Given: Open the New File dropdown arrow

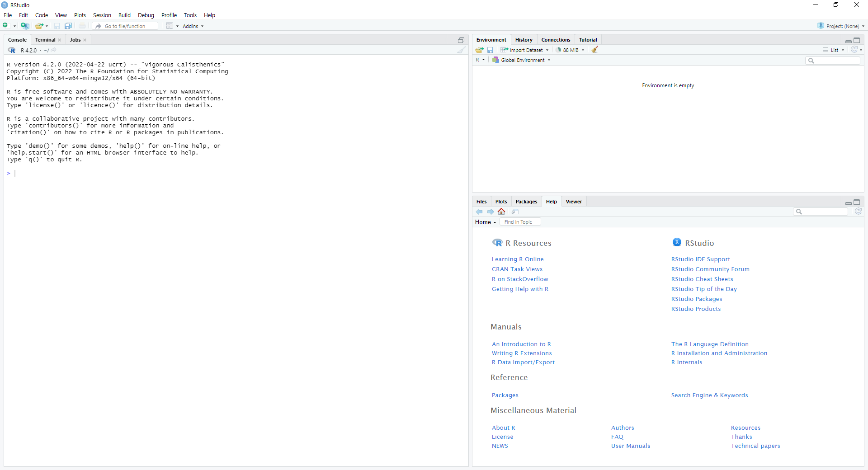Looking at the screenshot, I should click(14, 26).
